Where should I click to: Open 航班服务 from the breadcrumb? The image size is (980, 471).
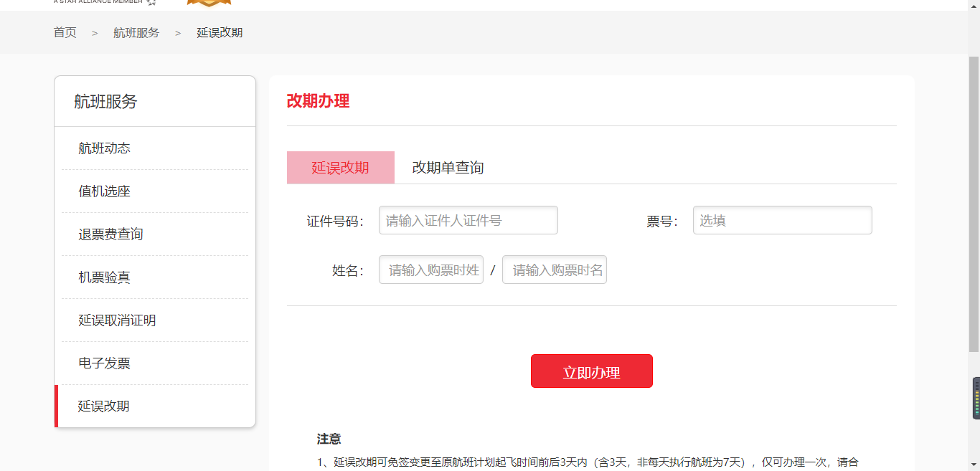point(137,32)
